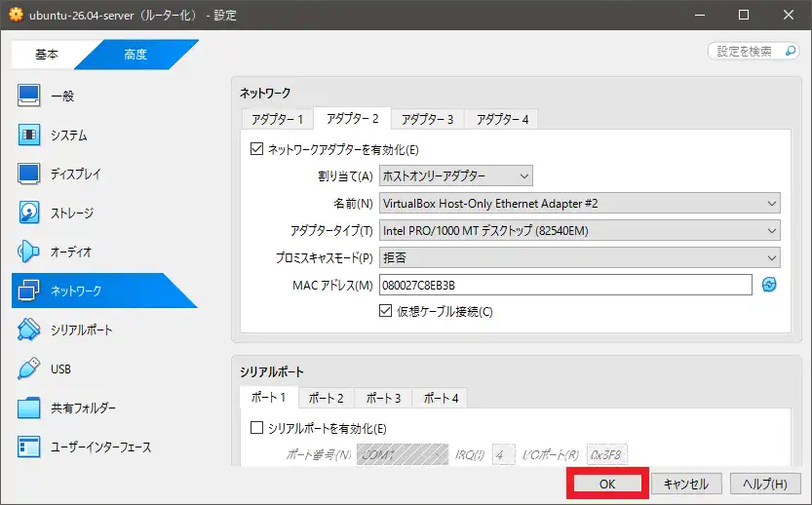Click the 共有フォルダー folder icon

(28, 408)
